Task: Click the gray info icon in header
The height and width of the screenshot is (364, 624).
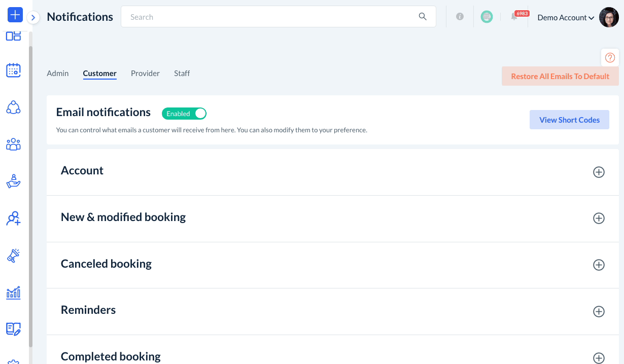Action: pyautogui.click(x=460, y=17)
